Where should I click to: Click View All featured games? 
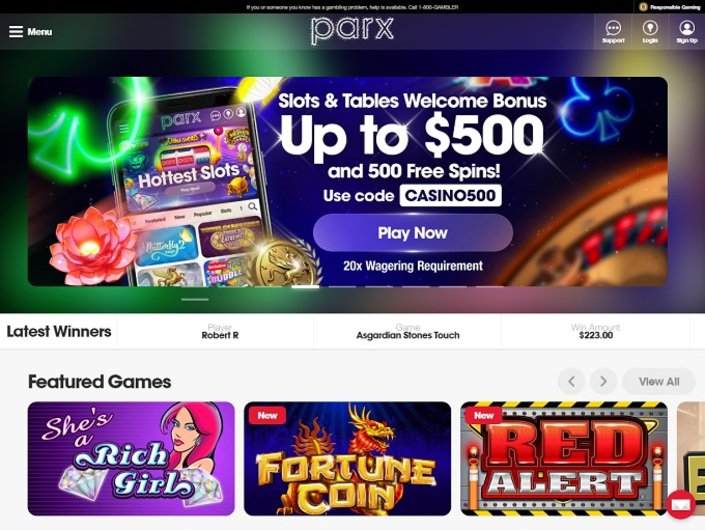(x=659, y=382)
